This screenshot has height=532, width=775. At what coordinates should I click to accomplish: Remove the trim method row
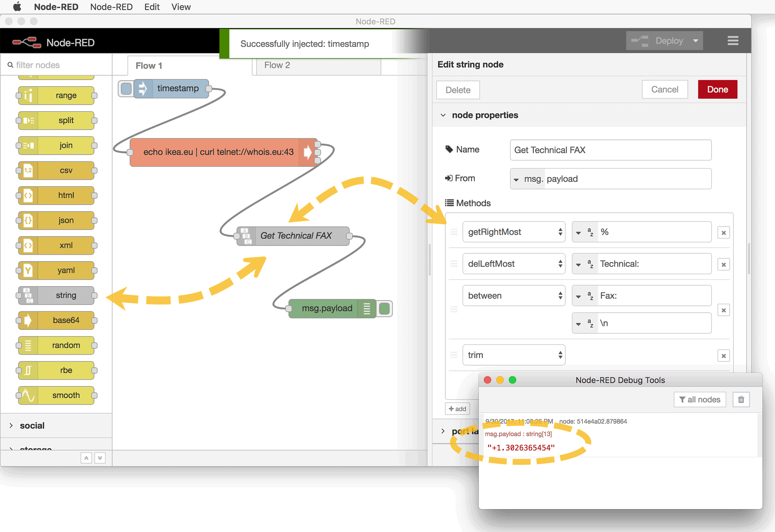(724, 356)
